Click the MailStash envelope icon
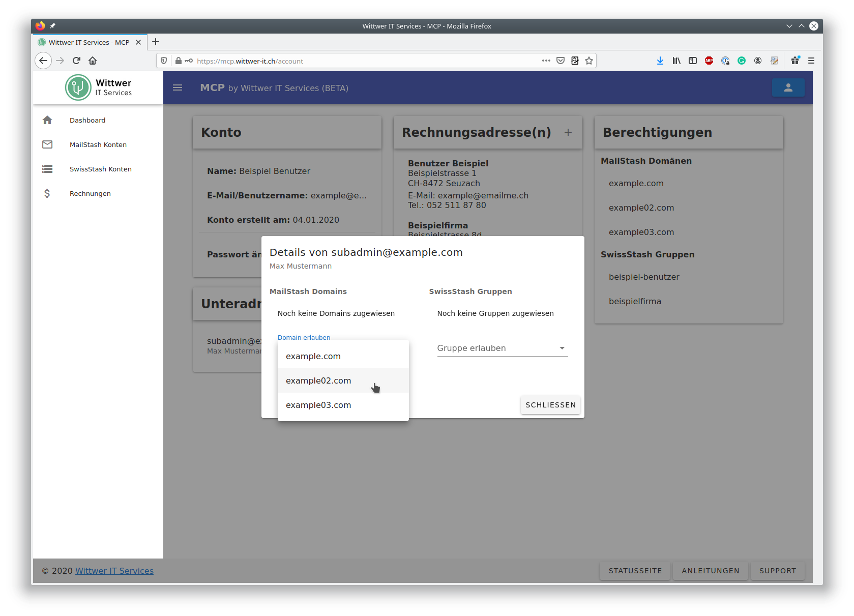 (47, 144)
